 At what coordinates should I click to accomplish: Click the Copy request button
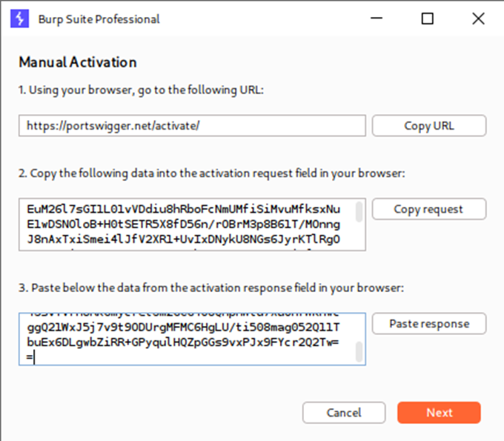[429, 209]
